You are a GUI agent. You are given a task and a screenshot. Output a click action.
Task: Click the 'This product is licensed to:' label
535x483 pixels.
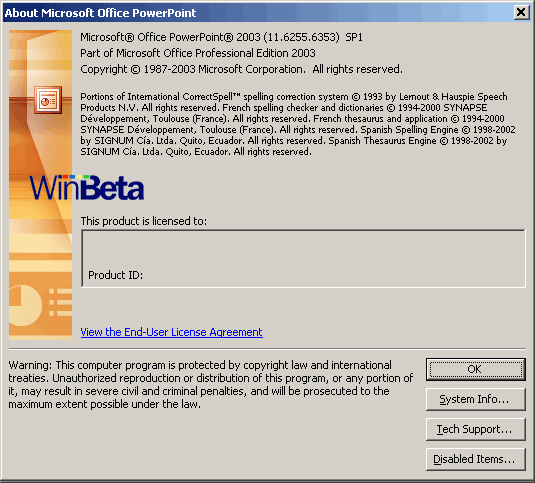[144, 221]
